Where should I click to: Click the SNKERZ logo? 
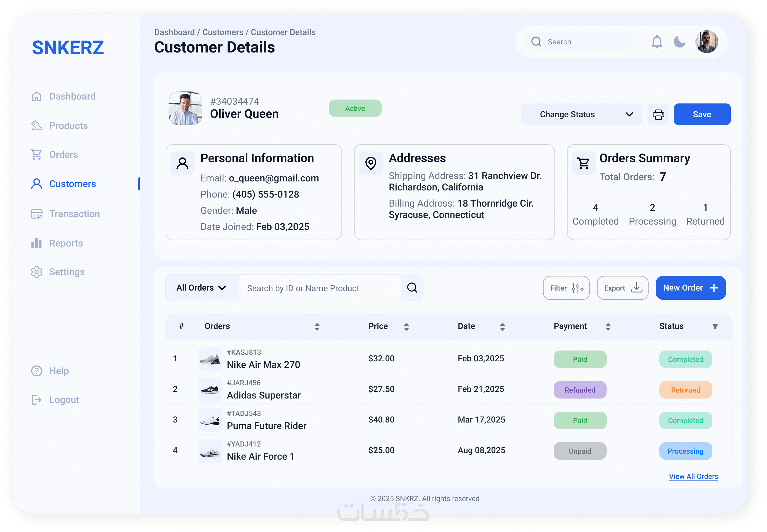click(68, 47)
